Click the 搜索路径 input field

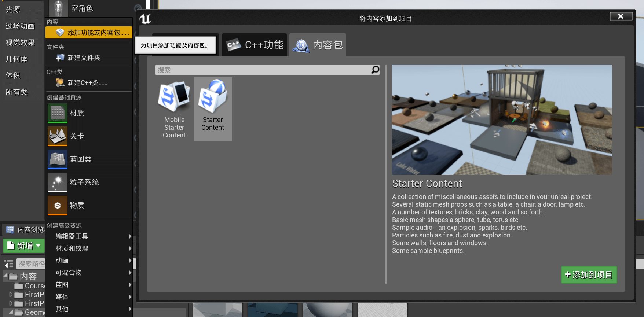(x=31, y=264)
